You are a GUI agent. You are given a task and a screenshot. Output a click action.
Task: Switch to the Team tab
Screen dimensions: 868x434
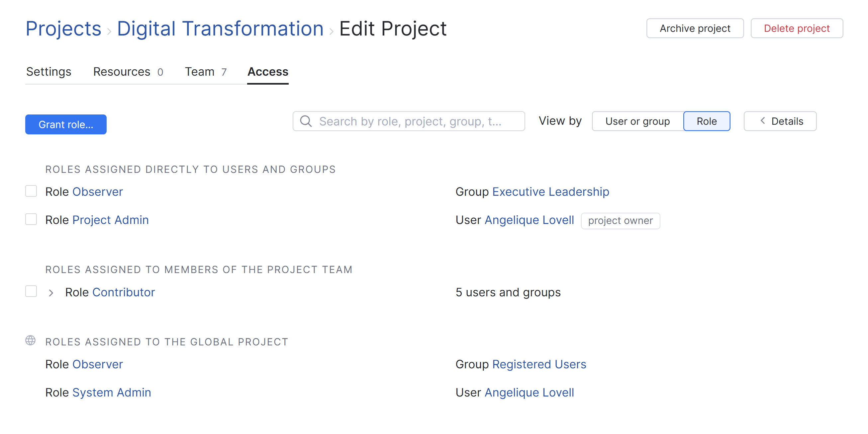pos(205,72)
